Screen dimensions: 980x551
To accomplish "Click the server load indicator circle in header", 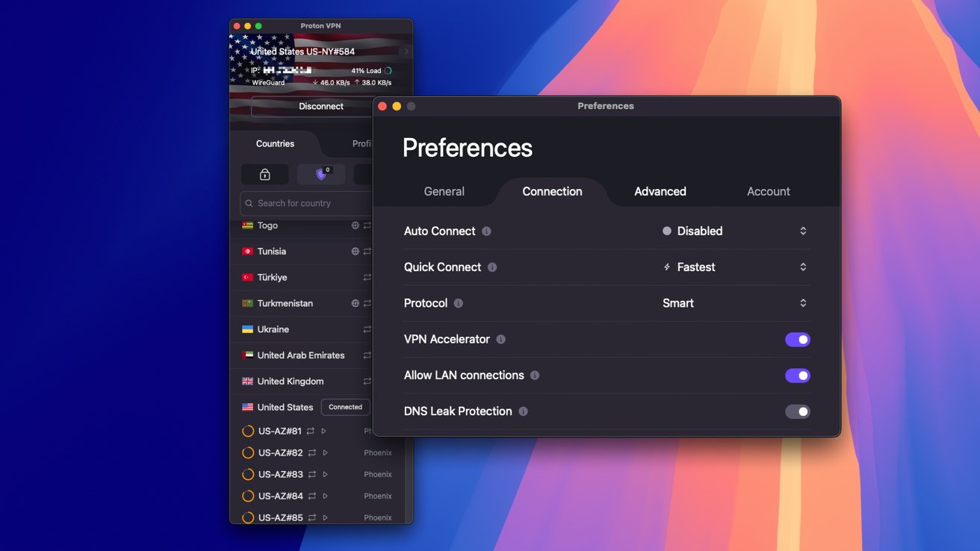I will click(x=388, y=71).
